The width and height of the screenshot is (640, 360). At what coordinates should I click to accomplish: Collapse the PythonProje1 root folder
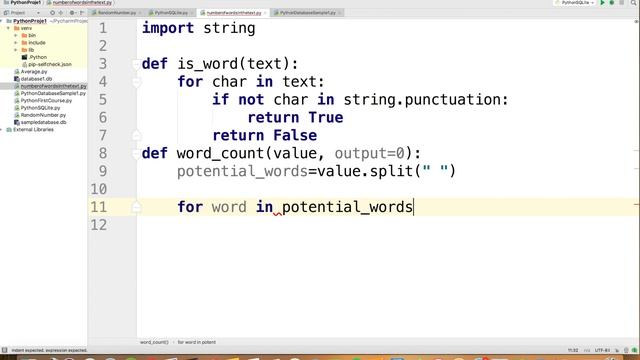[2, 21]
